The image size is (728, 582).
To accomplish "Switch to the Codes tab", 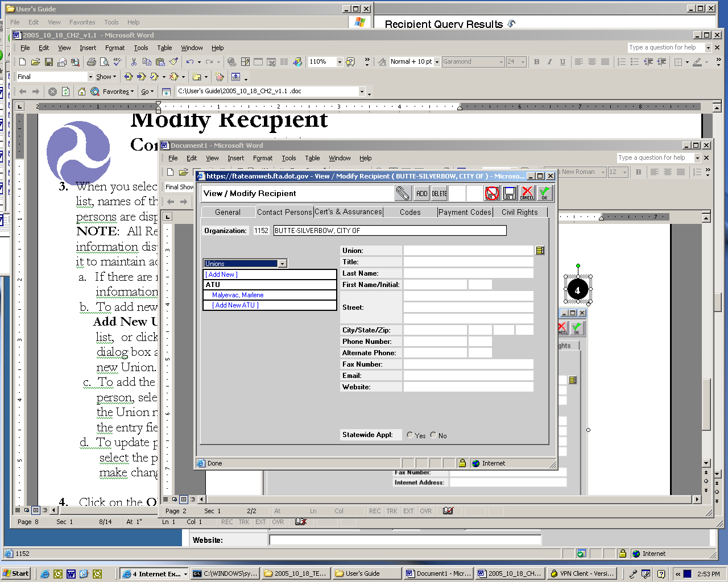I will (x=410, y=212).
